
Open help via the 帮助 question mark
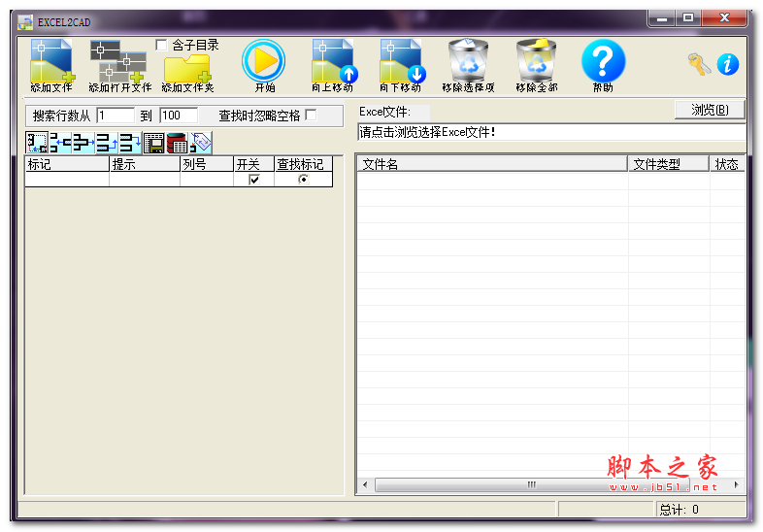tap(604, 66)
